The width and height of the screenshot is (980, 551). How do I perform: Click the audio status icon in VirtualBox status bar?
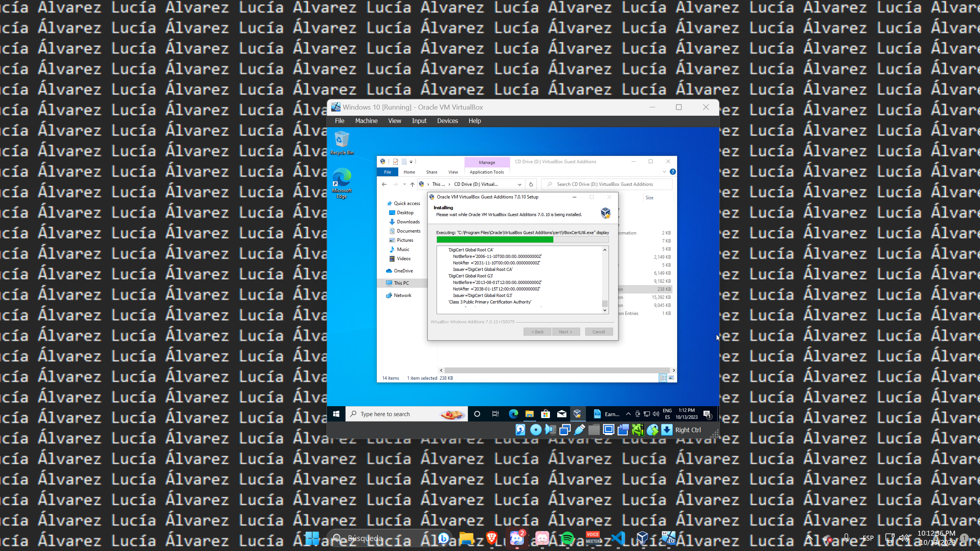point(550,430)
